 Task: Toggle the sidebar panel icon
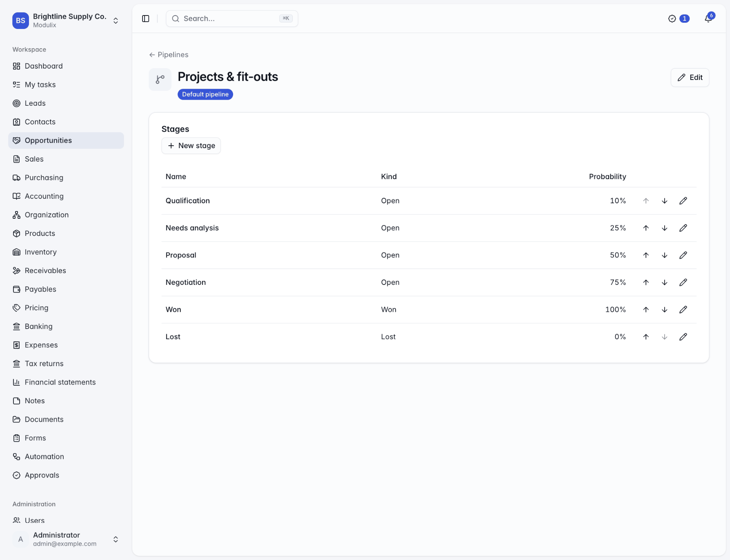click(x=146, y=19)
